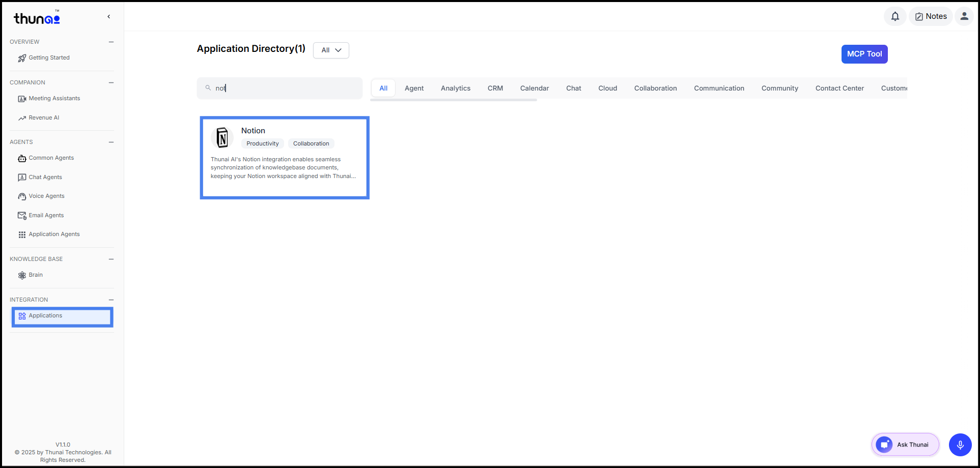
Task: Select the Communication category tab
Action: (x=719, y=89)
